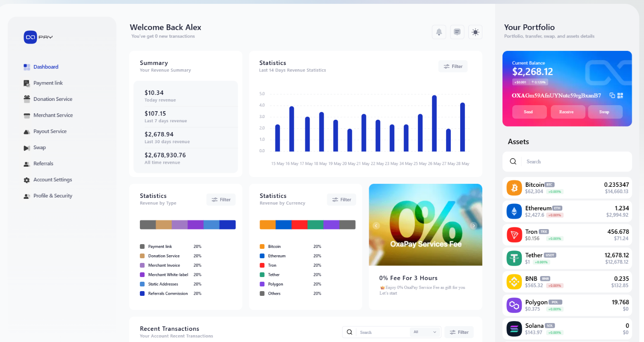
Task: Click the Bitcoin asset icon
Action: [x=514, y=188]
